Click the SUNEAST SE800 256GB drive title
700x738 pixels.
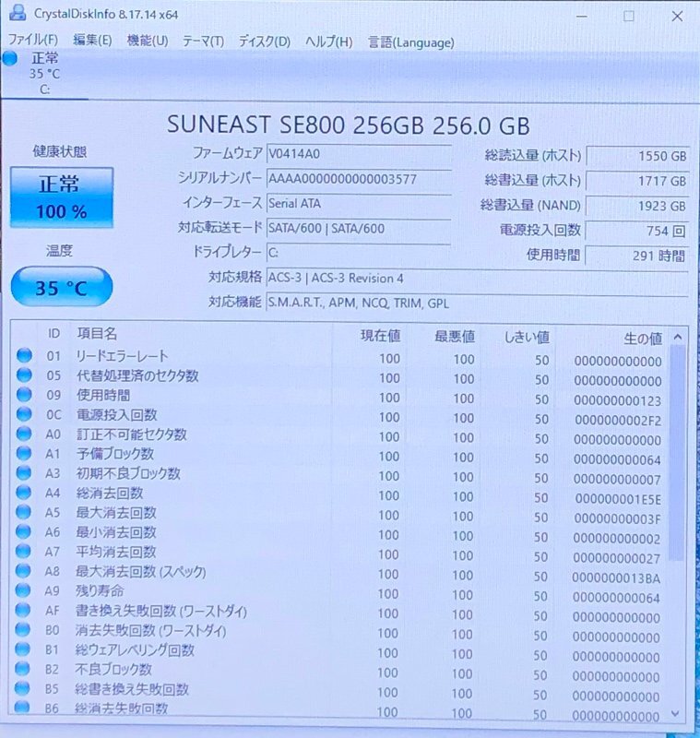(x=349, y=125)
